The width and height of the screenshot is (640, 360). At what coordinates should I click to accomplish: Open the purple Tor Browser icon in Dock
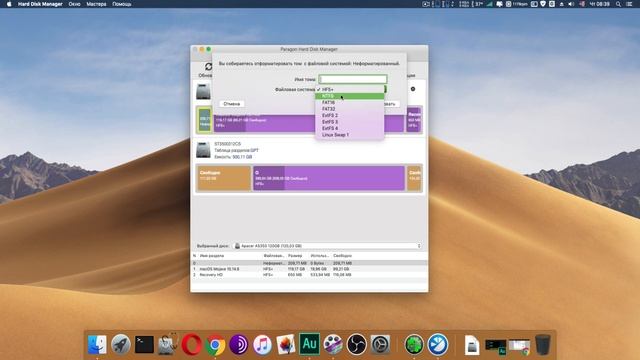(239, 344)
